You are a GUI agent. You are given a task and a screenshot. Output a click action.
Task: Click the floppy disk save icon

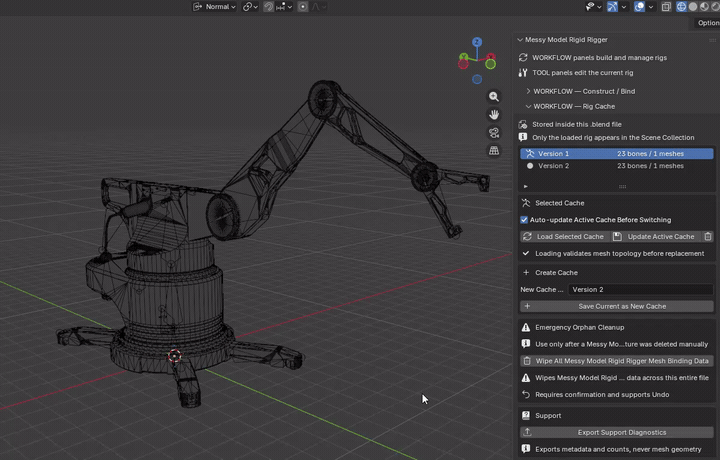click(x=617, y=236)
